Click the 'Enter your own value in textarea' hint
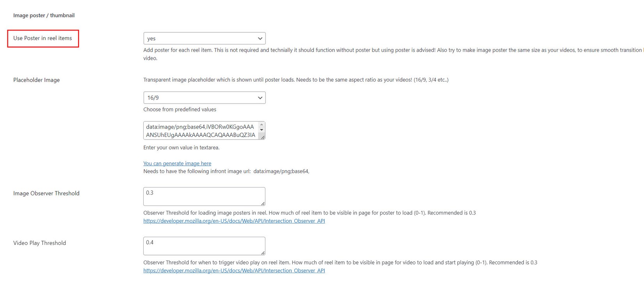The width and height of the screenshot is (644, 284). (181, 147)
